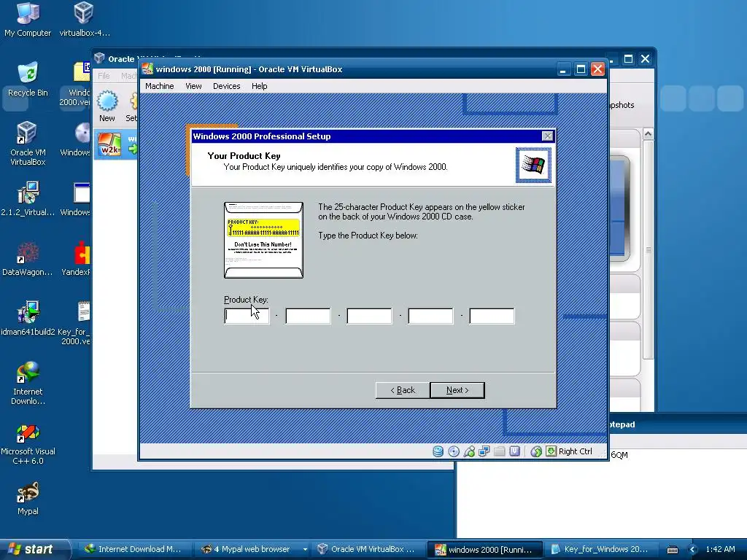Select the Yandex puzzle-piece desktop icon
This screenshot has width=747, height=560.
[x=77, y=259]
